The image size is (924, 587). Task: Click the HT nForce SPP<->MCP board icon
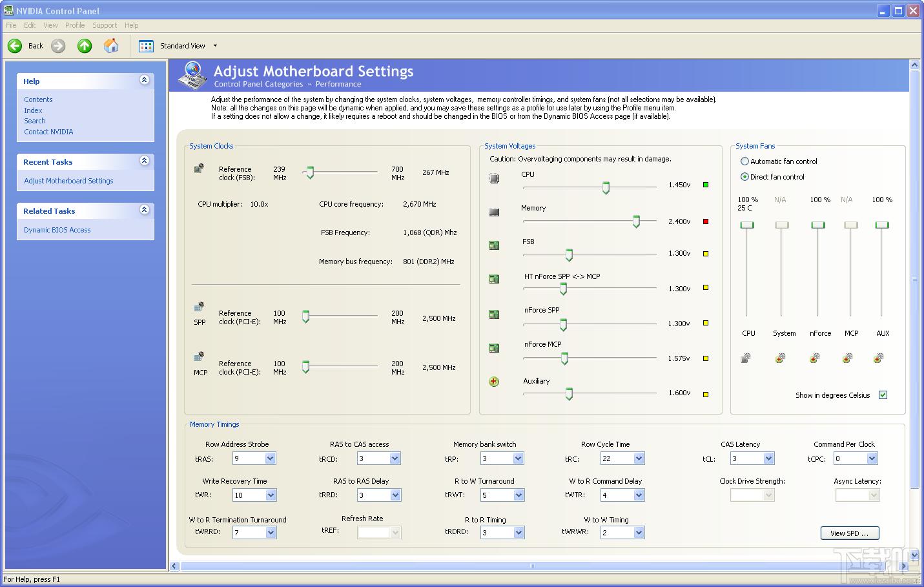[494, 280]
